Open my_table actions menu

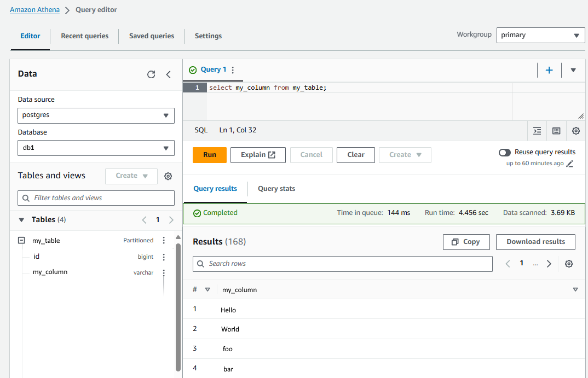tap(164, 240)
